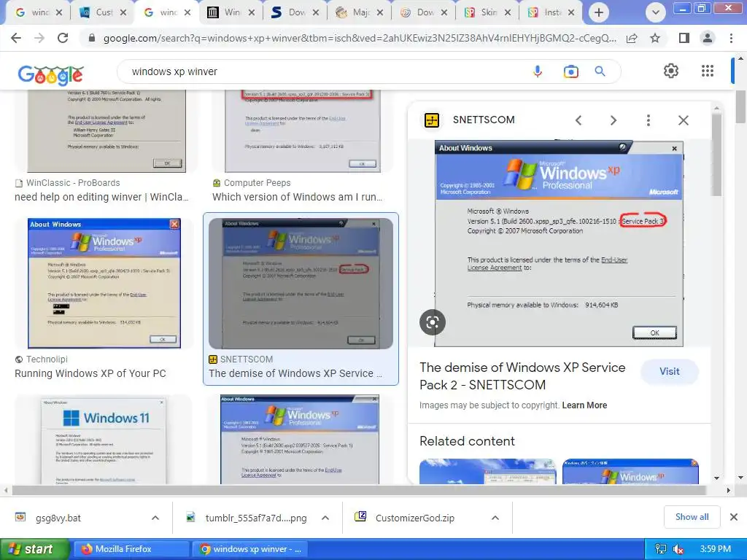The width and height of the screenshot is (747, 560).
Task: Click the horizontal page scrollbar
Action: click(x=359, y=490)
